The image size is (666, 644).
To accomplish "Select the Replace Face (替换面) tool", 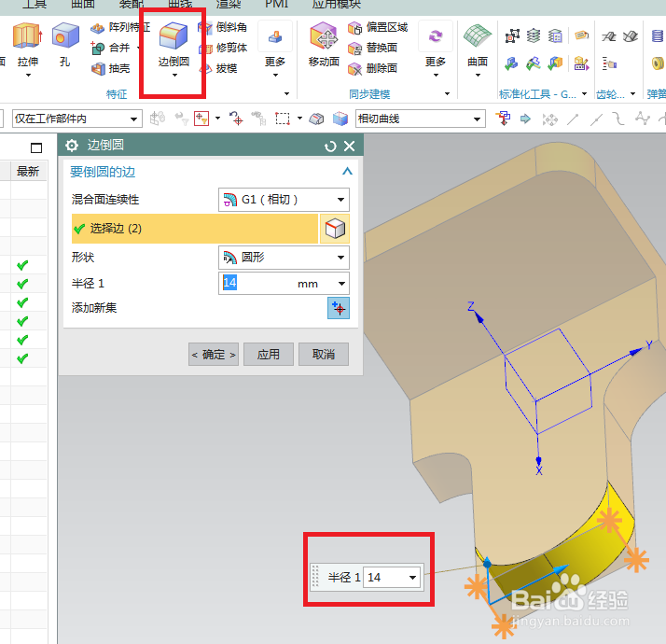I will pos(372,48).
